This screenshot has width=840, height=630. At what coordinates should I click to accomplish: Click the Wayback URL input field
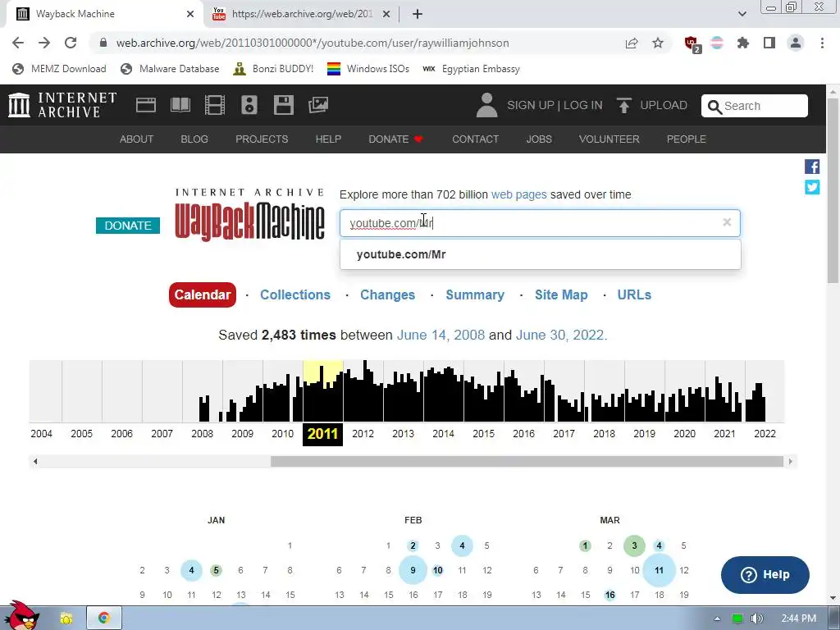click(540, 223)
